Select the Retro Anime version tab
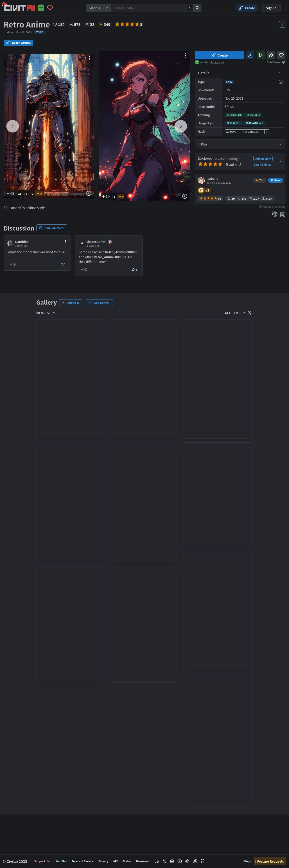This screenshot has width=289, height=868. 18,43
